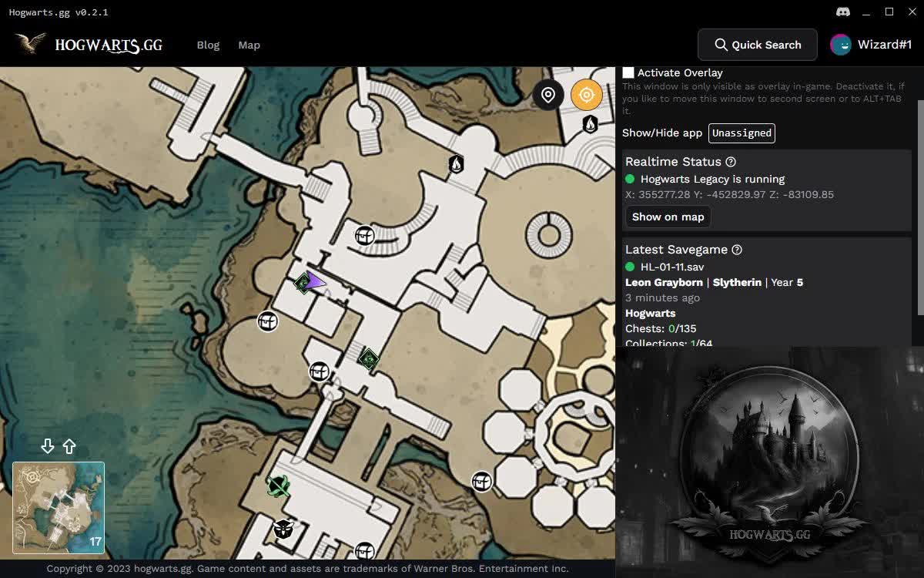Go down one map level with down arrow
The width and height of the screenshot is (924, 578).
click(x=48, y=446)
